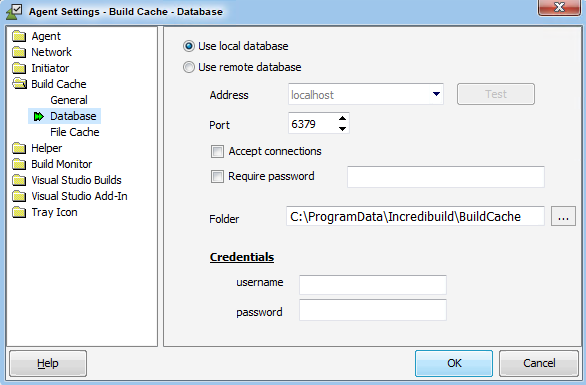Screen dimensions: 586x385
Task: Open the Build Monitor category
Action: click(62, 164)
